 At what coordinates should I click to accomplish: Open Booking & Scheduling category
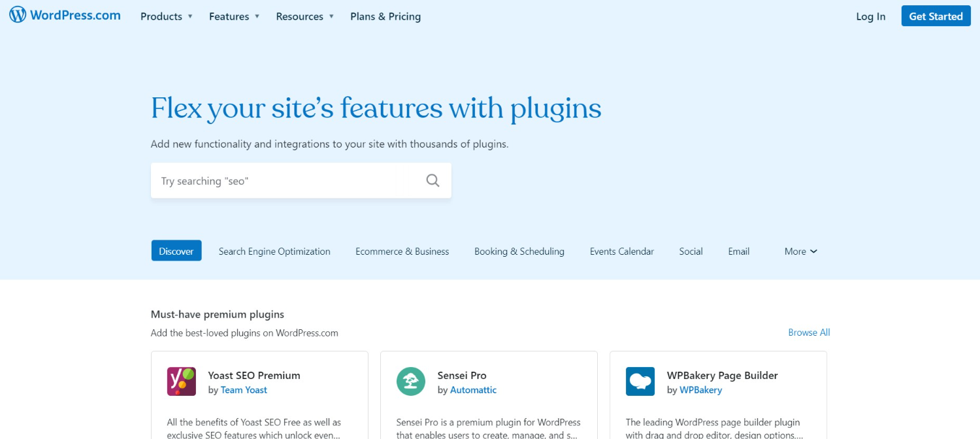[519, 252]
